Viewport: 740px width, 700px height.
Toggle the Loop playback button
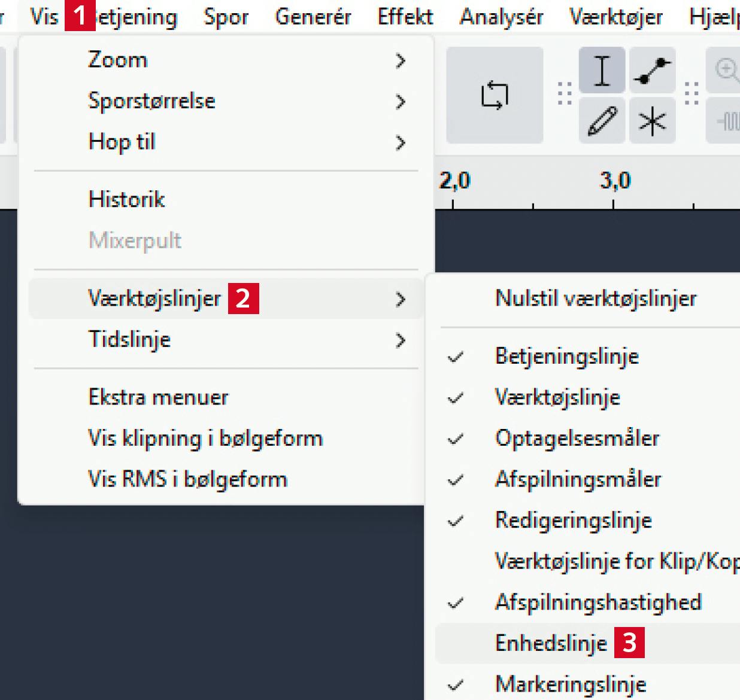pyautogui.click(x=495, y=95)
